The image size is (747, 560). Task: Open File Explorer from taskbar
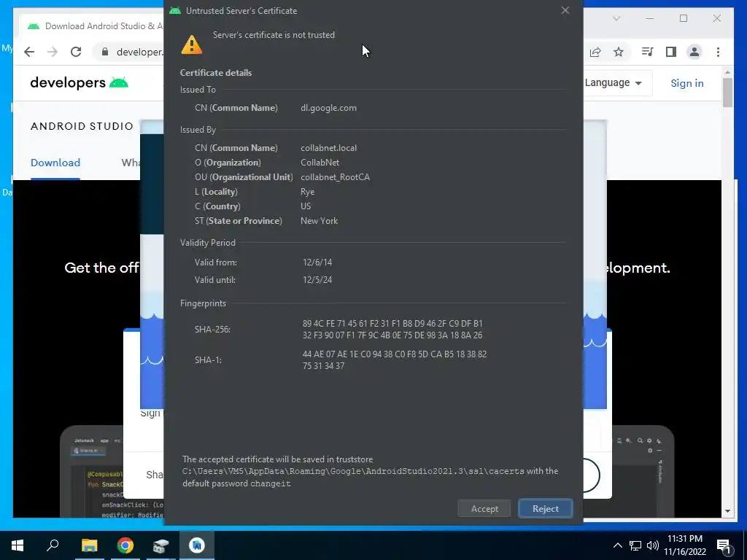click(89, 545)
